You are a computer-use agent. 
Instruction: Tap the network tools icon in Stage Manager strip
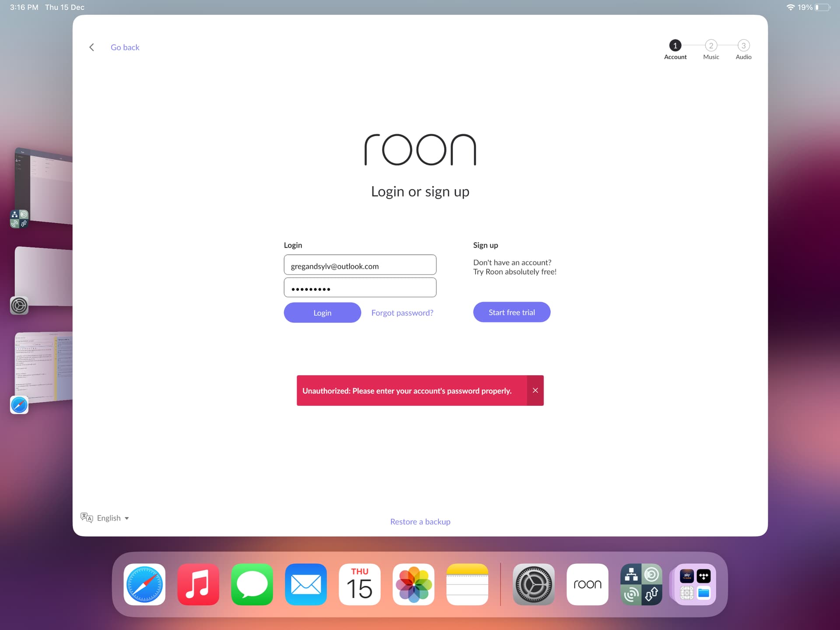tap(19, 219)
